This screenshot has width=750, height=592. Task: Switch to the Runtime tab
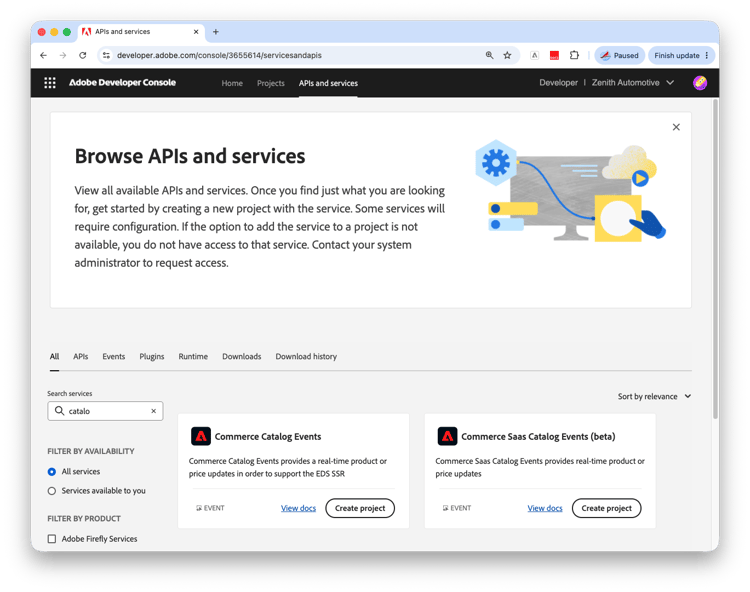click(x=193, y=357)
